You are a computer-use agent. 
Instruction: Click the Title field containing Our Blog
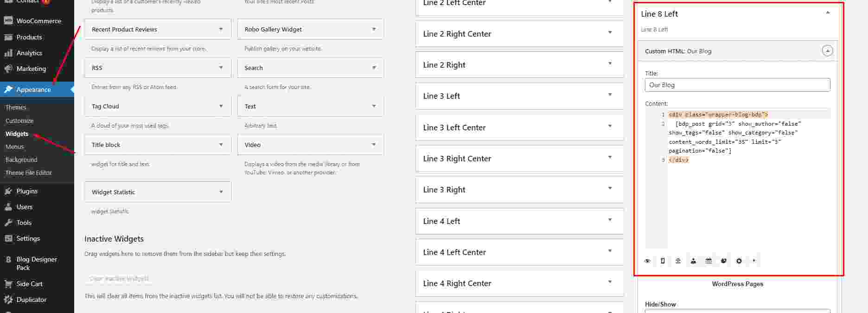click(737, 85)
